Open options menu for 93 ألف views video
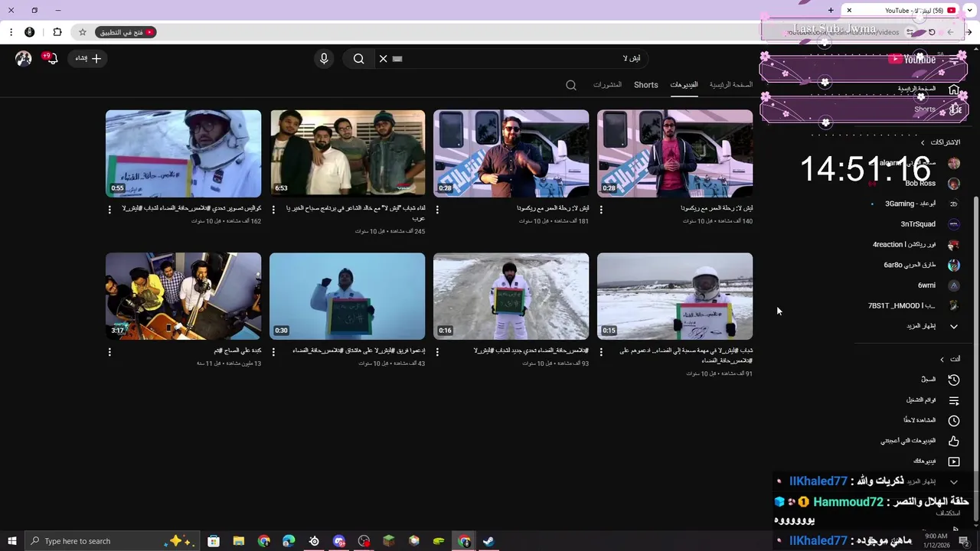The width and height of the screenshot is (980, 551). pyautogui.click(x=437, y=352)
